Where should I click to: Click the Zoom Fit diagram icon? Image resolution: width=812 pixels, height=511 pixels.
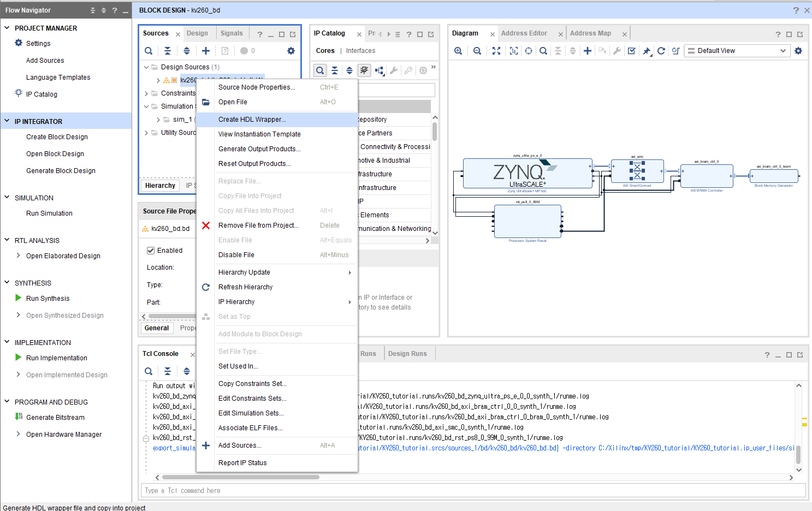tap(496, 51)
